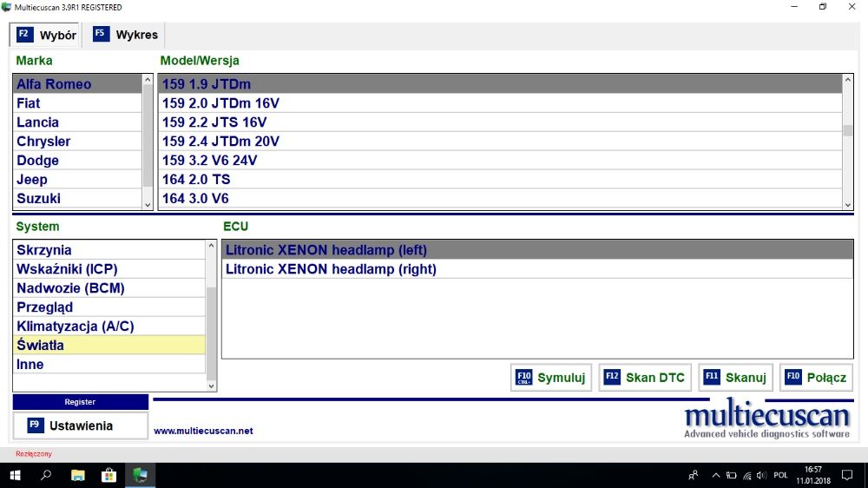Click the Skanuj button
This screenshot has width=868, height=488.
coord(736,378)
